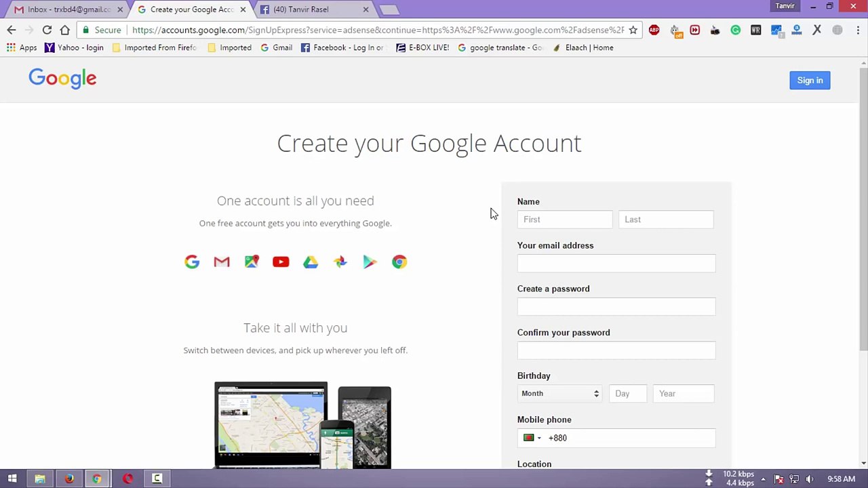Viewport: 868px width, 488px height.
Task: Click the Create a password field
Action: coord(616,306)
